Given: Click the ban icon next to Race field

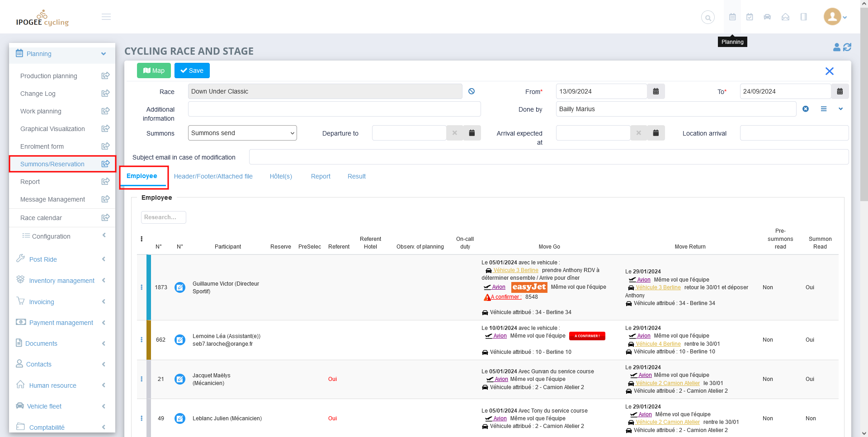Looking at the screenshot, I should pos(472,91).
